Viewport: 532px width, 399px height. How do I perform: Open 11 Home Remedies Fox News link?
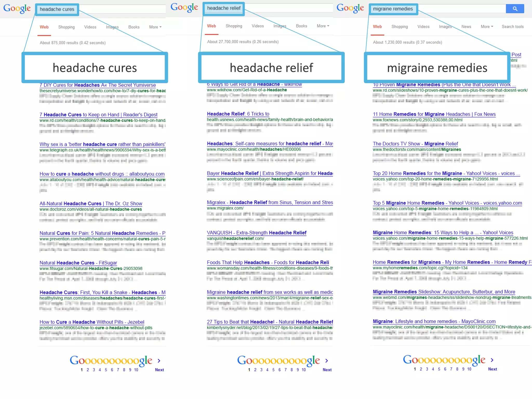[434, 114]
